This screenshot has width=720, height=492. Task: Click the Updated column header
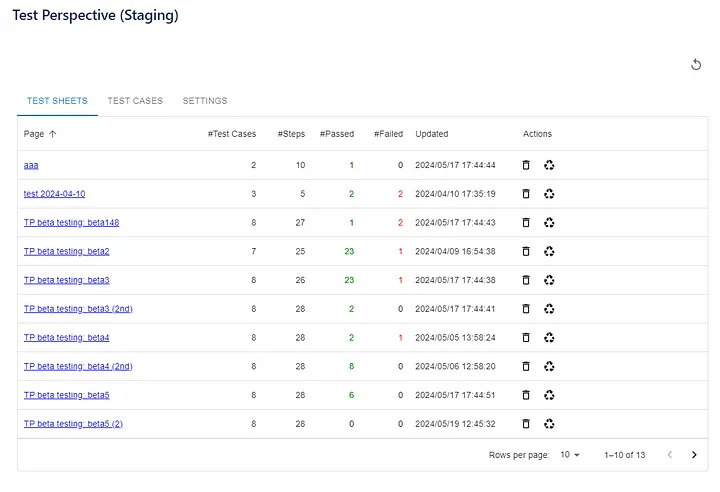(x=432, y=134)
